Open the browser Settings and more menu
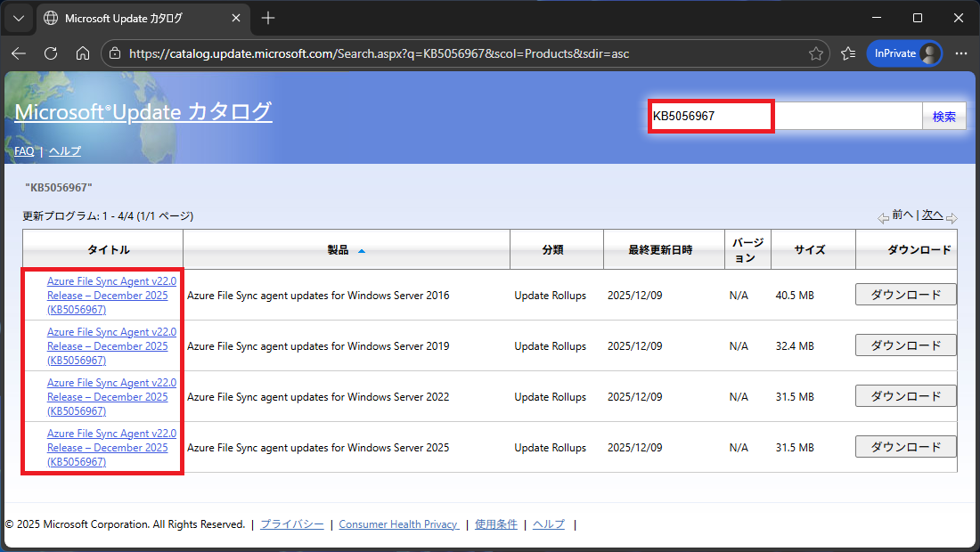Image resolution: width=980 pixels, height=552 pixels. 960,53
